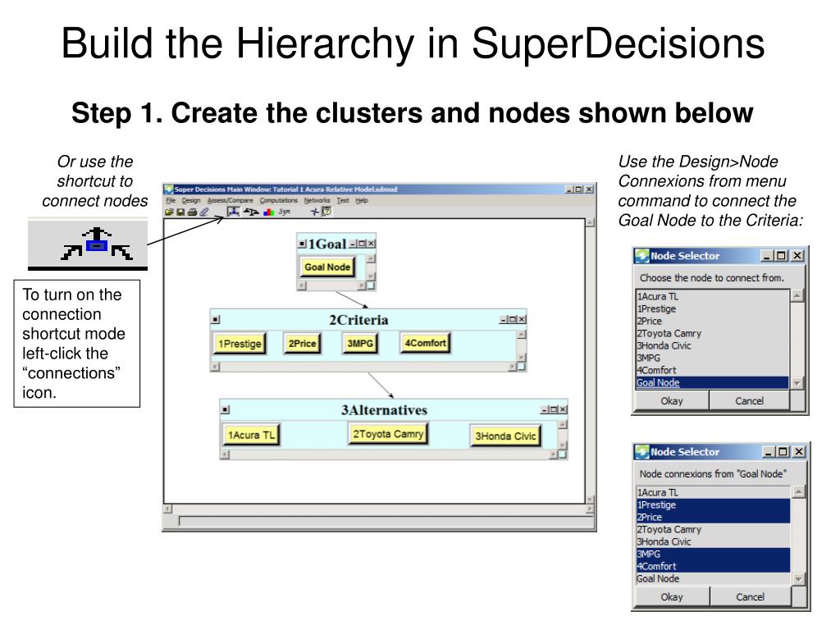Click 1Goal cluster vertical scrollbar up arrow
The height and width of the screenshot is (630, 840).
pos(371,258)
